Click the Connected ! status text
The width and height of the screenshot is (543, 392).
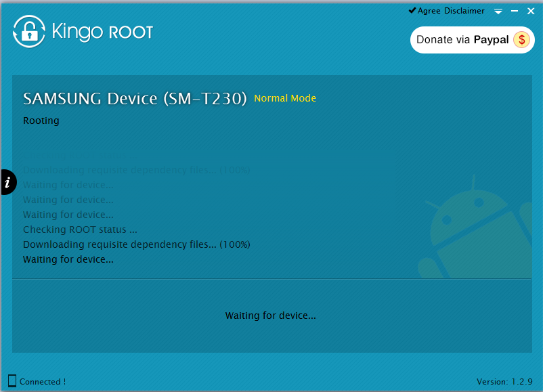tap(43, 382)
